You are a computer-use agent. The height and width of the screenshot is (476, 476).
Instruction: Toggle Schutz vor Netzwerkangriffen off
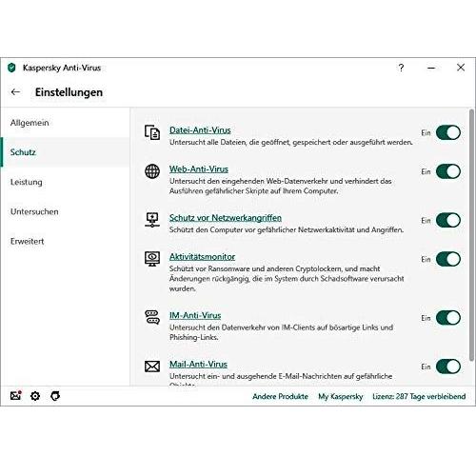click(x=448, y=220)
